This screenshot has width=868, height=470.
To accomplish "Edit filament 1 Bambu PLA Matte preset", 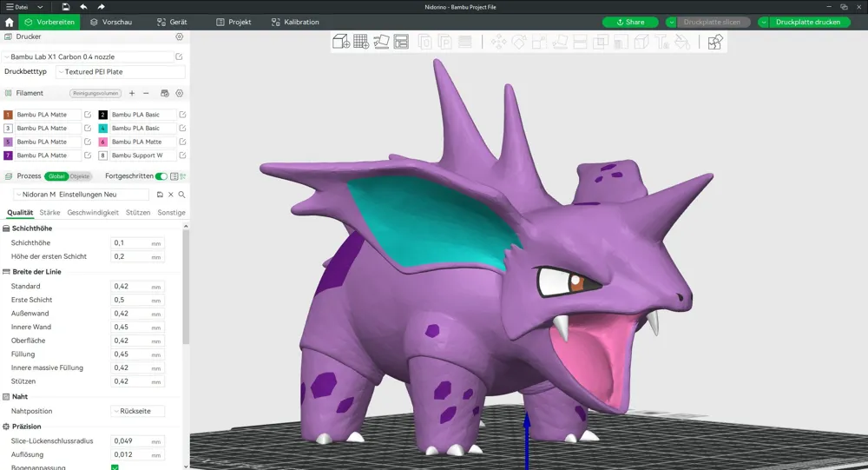I will click(88, 115).
